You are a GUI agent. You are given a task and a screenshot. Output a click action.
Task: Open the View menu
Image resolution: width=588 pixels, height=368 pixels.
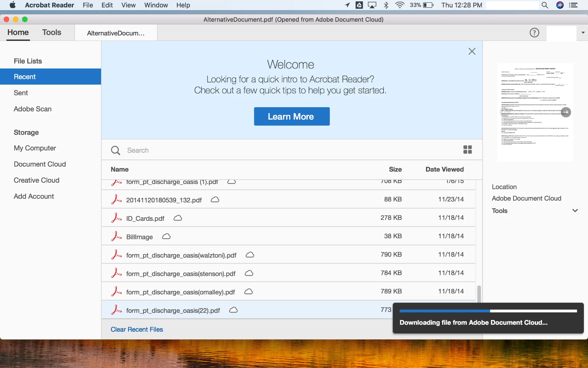click(129, 5)
